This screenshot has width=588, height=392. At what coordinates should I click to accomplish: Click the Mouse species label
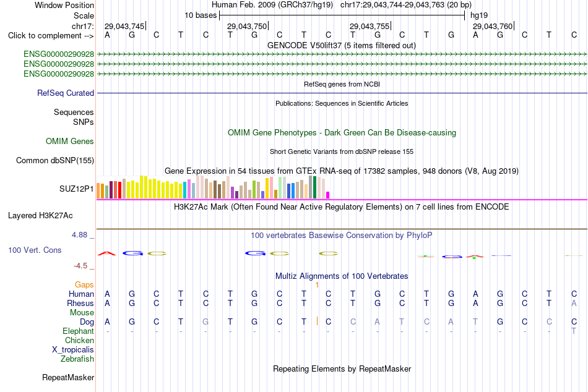(x=82, y=313)
